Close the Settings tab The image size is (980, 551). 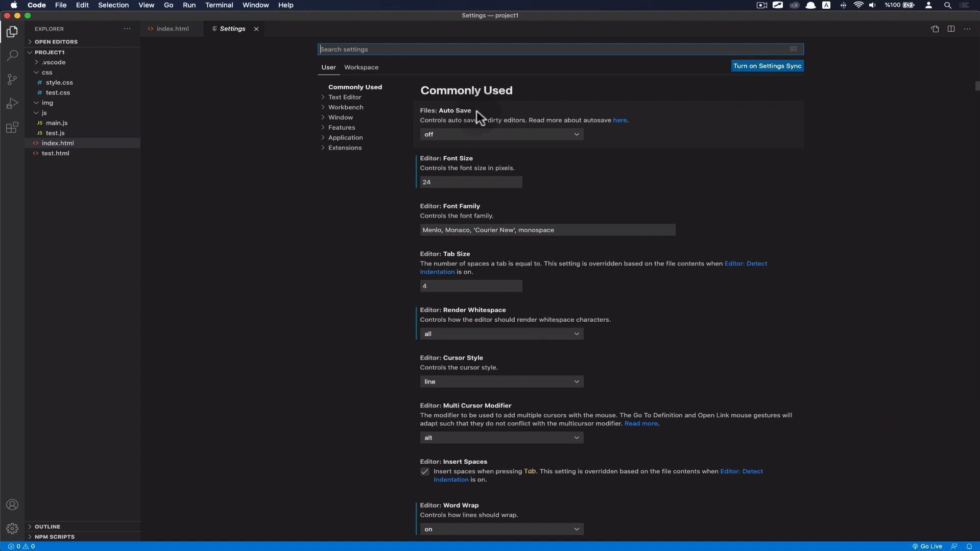pyautogui.click(x=256, y=29)
